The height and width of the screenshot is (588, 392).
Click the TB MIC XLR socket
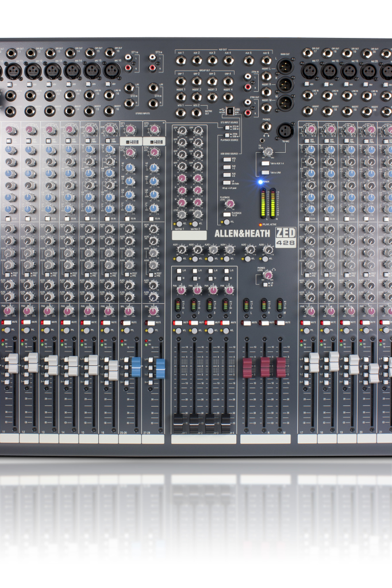point(285,131)
